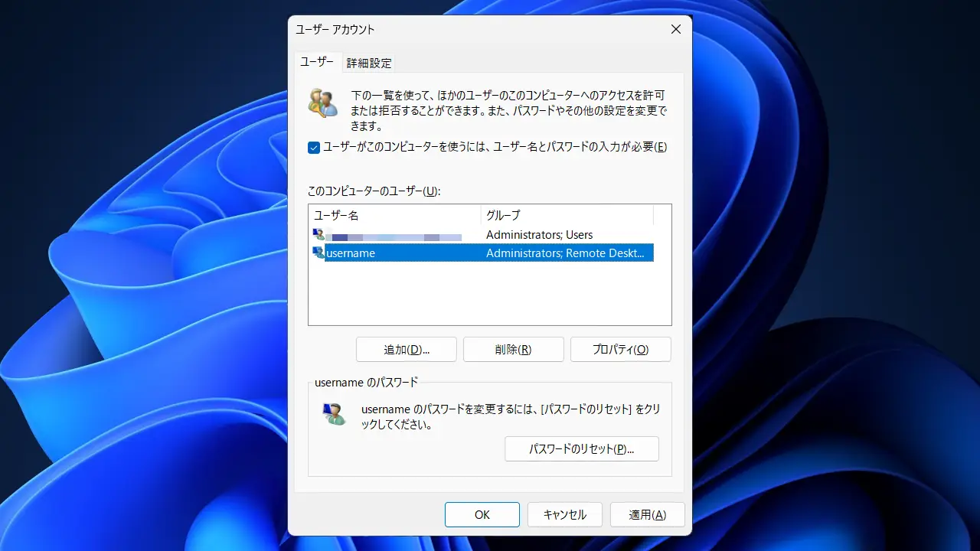
Task: Sort by the グループ column header
Action: click(x=567, y=215)
